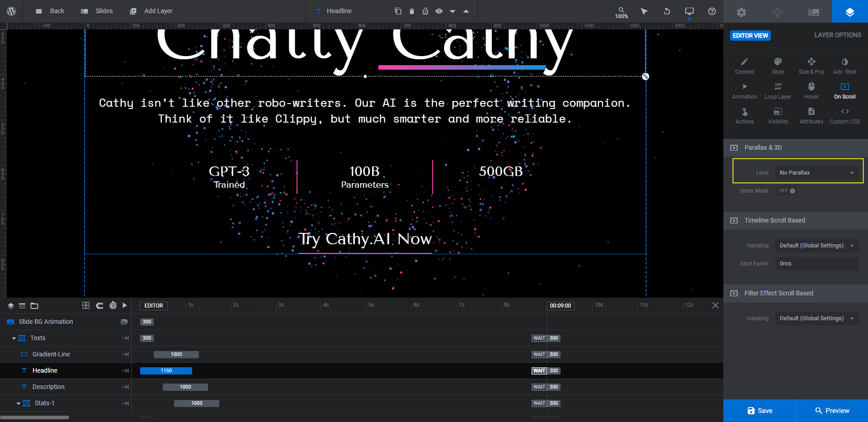Click the Start Earlier 0ms field
This screenshot has width=868, height=422.
(817, 264)
